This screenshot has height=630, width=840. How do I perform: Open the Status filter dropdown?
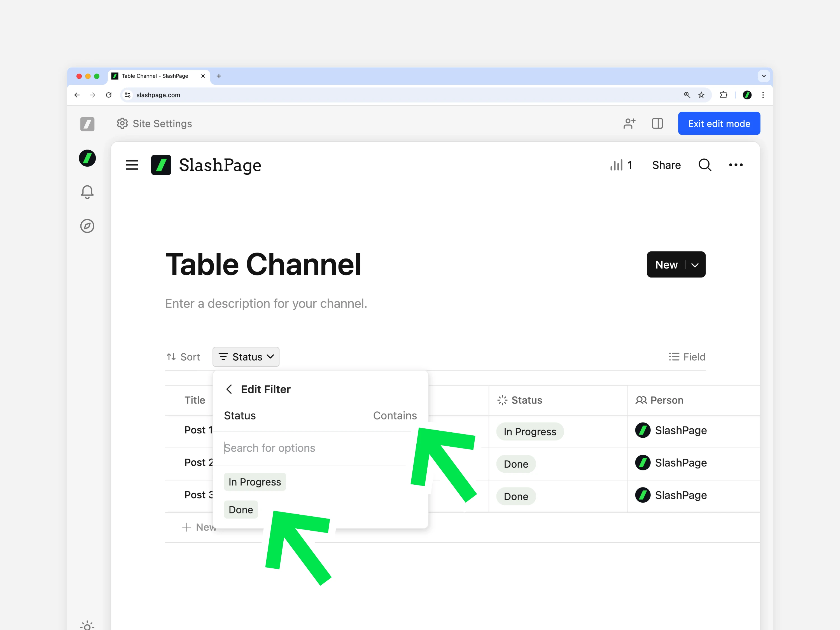[246, 357]
